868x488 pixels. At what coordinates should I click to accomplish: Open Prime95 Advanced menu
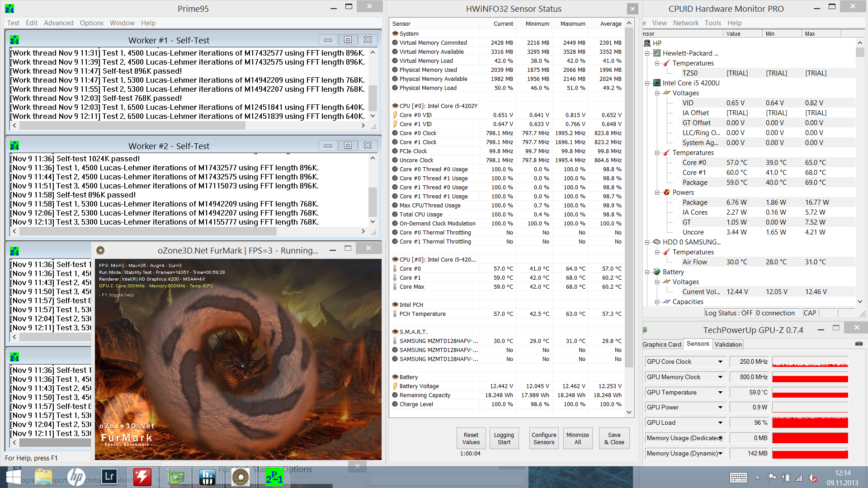[58, 23]
